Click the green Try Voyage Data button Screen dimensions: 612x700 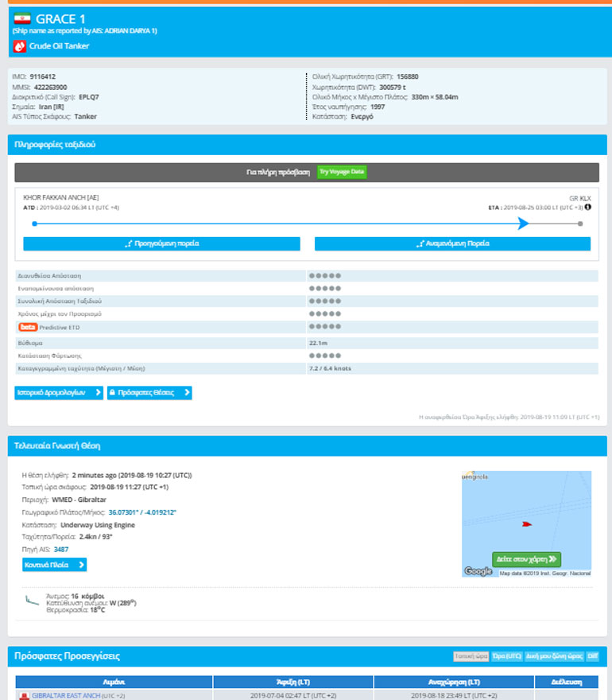tap(342, 172)
